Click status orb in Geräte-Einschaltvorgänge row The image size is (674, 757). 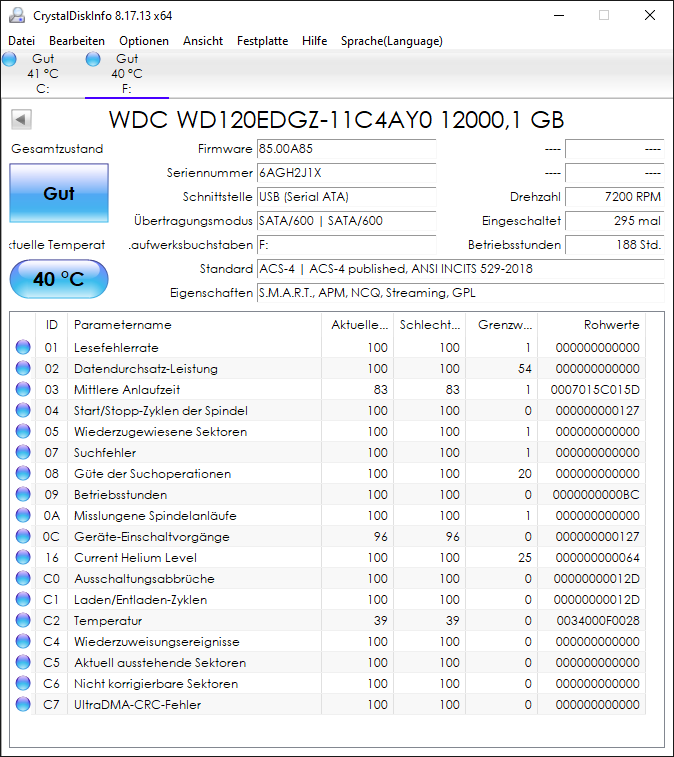23,536
